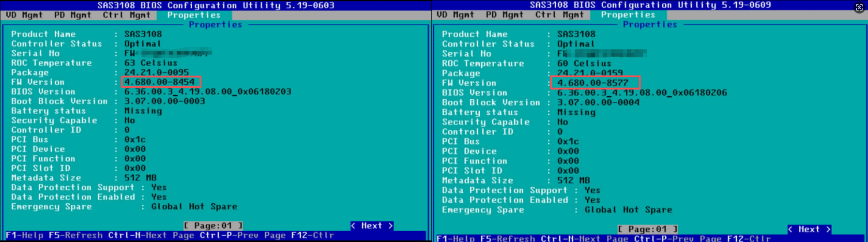Open VD Mgmt tab in right utility
Viewport: 868px width, 242px height.
[455, 15]
